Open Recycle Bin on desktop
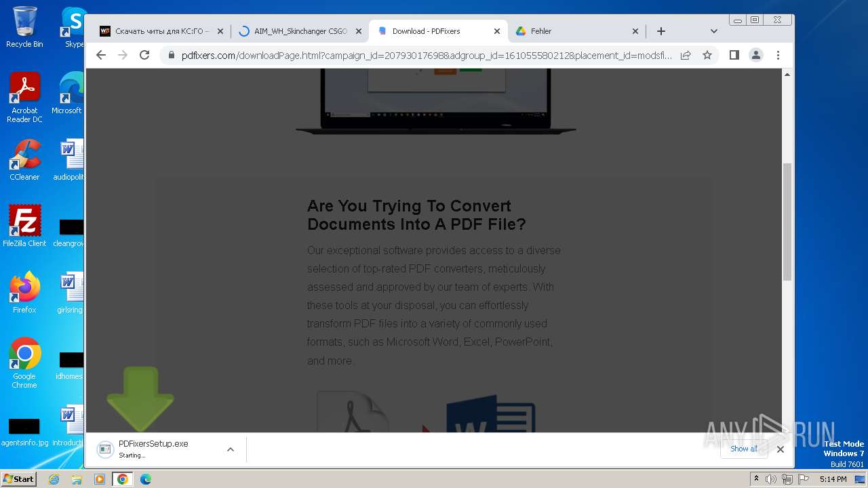This screenshot has height=488, width=868. (24, 27)
